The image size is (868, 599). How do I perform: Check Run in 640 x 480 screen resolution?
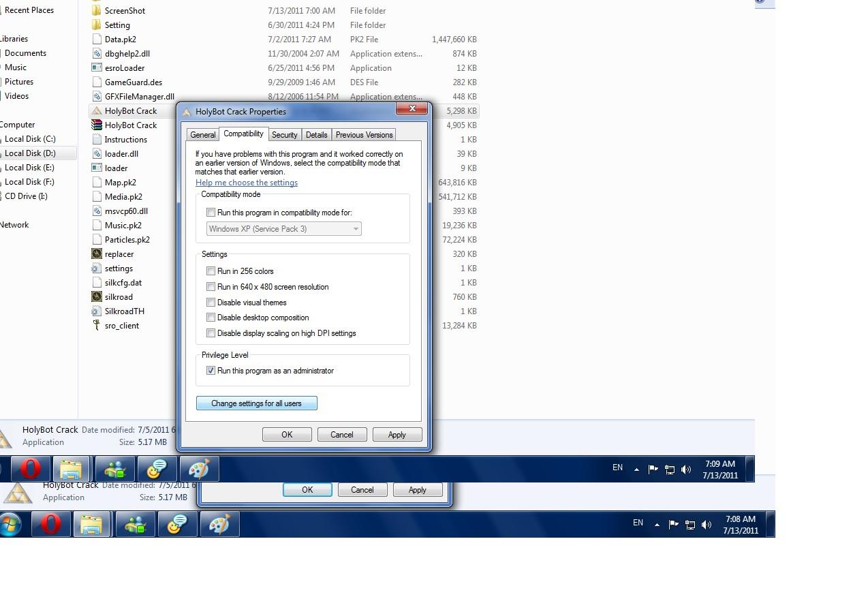click(211, 287)
